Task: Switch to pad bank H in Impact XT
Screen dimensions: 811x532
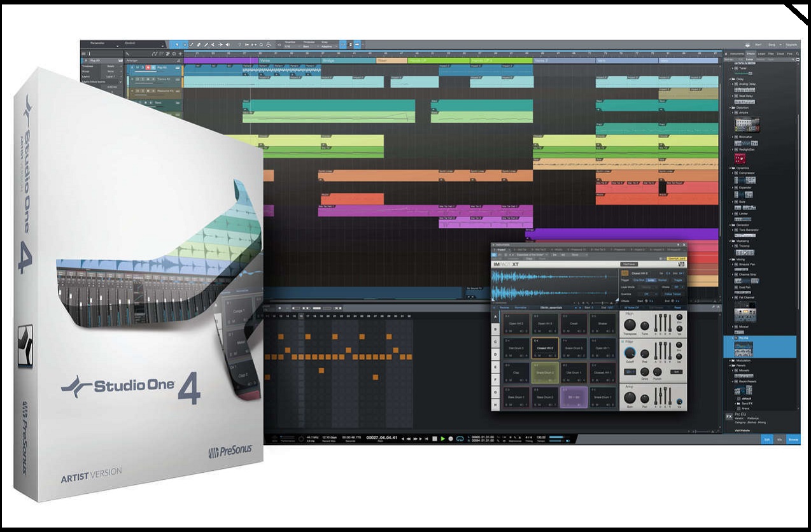Action: point(495,405)
